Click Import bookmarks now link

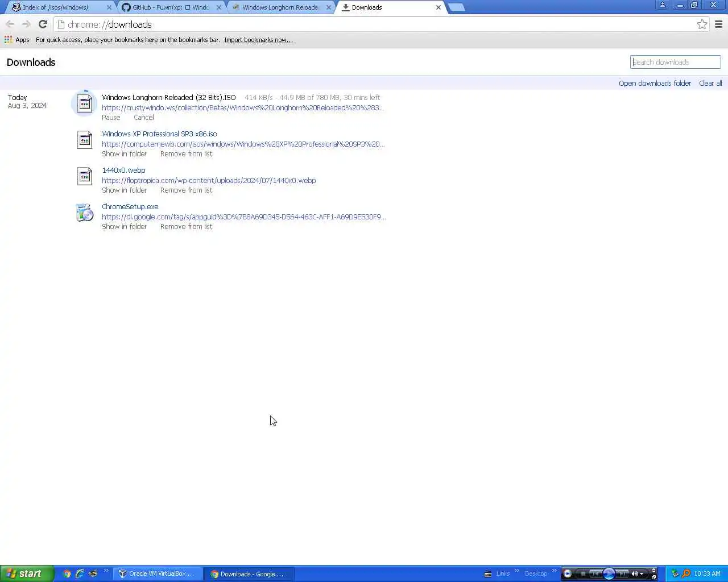click(x=258, y=40)
